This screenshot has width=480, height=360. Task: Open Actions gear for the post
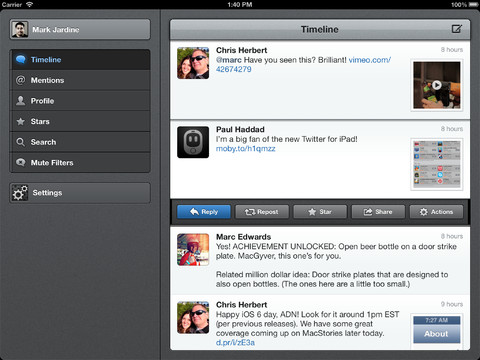tap(436, 212)
